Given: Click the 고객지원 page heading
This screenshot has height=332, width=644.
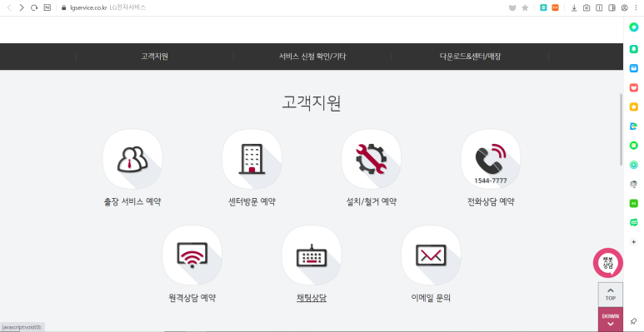Looking at the screenshot, I should point(312,103).
